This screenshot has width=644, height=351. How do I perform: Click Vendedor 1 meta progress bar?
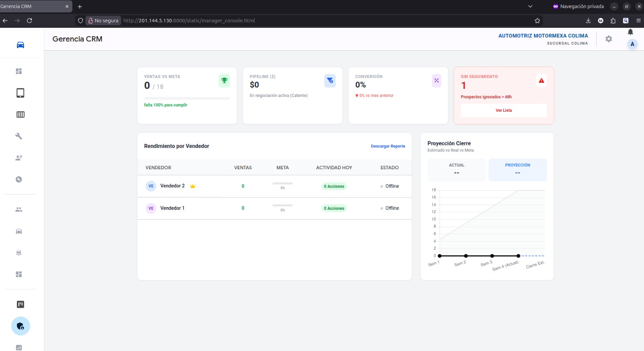point(283,205)
